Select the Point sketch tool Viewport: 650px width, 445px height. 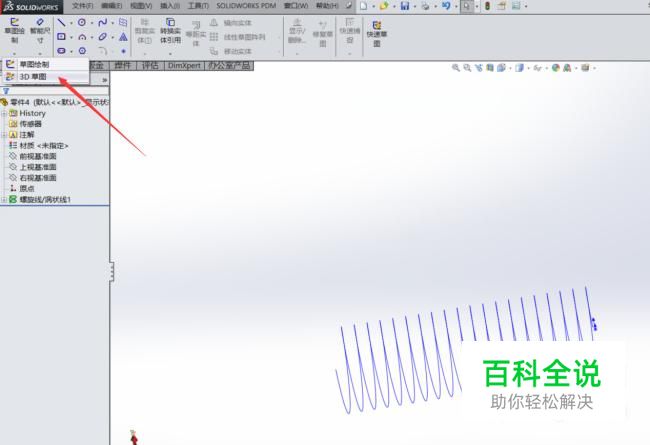tap(123, 51)
